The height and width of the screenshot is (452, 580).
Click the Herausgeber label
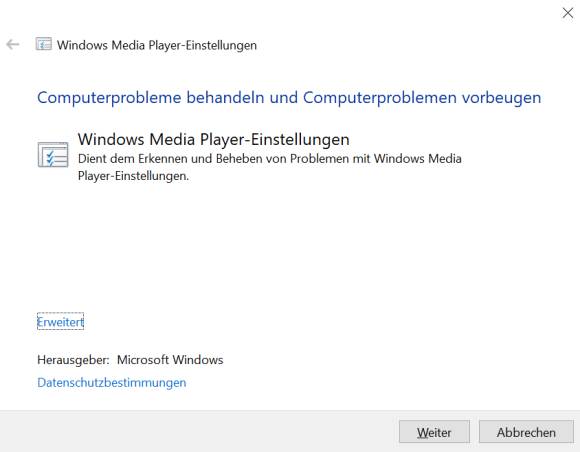click(73, 360)
